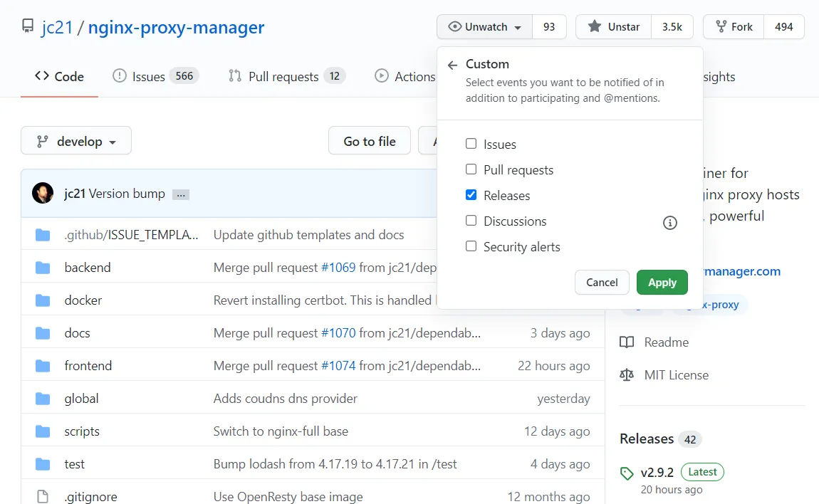Click jc21 avatar in commit header

point(43,193)
